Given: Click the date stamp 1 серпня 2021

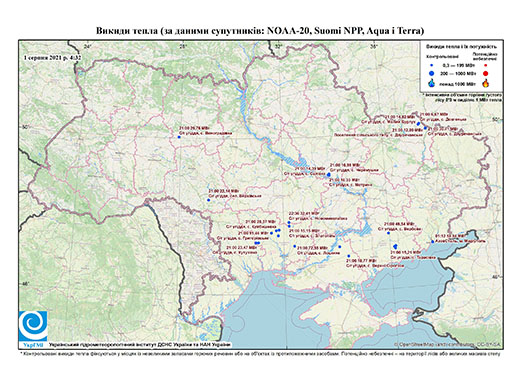Looking at the screenshot, I should click(43, 57).
